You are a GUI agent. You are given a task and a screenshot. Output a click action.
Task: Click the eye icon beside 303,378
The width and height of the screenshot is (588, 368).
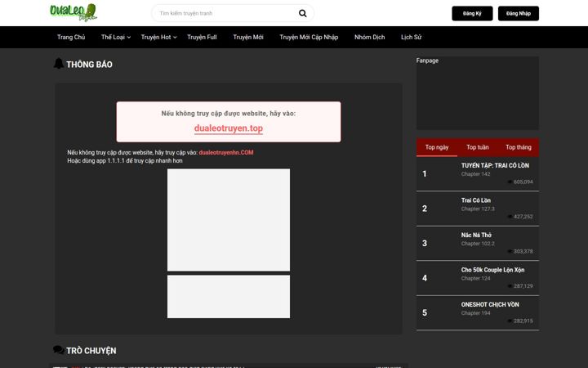[x=510, y=251]
